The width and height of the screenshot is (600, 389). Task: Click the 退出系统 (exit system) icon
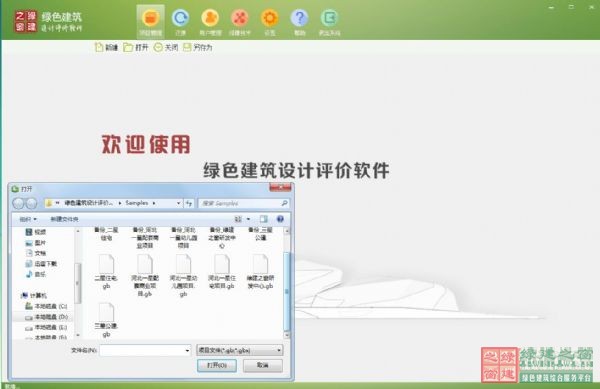[x=329, y=22]
